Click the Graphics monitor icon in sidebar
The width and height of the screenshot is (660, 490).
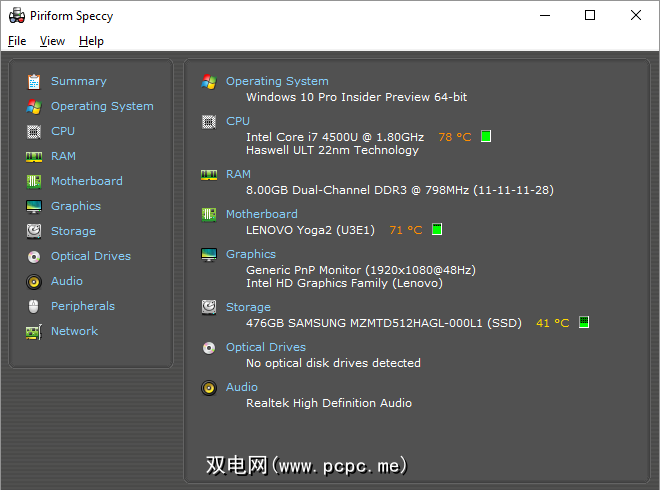[x=34, y=206]
